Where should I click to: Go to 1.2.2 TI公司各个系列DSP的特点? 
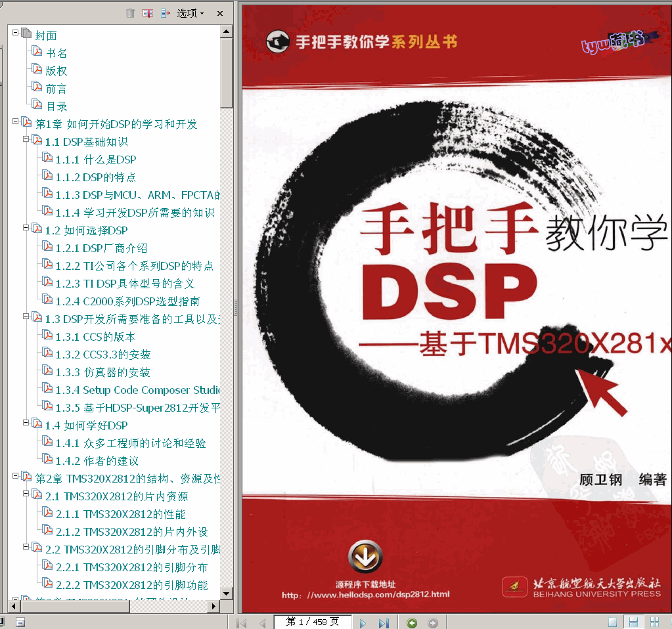[x=135, y=266]
